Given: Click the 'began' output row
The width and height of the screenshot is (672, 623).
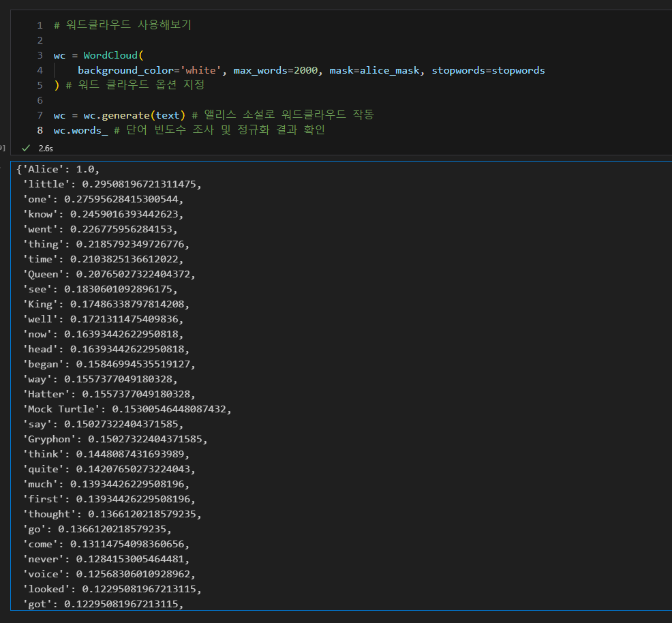Looking at the screenshot, I should pos(109,364).
